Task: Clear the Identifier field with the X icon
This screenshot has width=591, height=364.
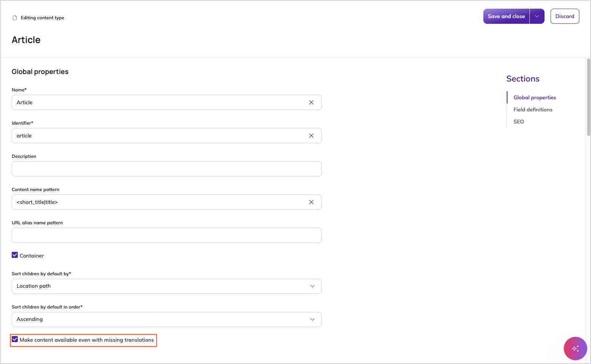Action: [x=311, y=136]
